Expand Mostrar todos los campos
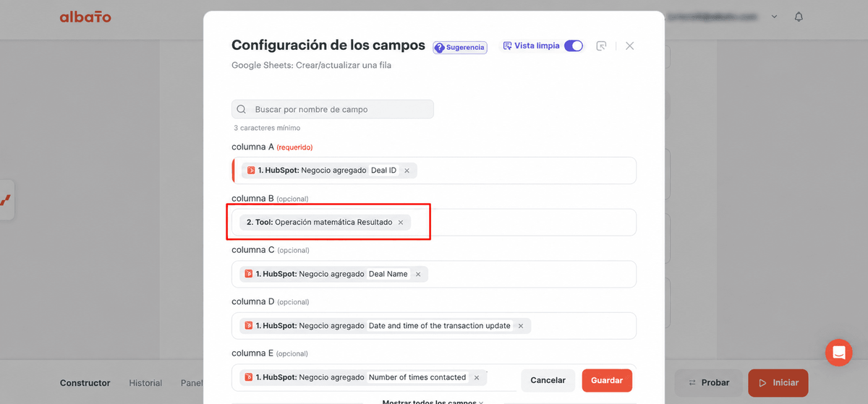868x404 pixels. pos(433,401)
